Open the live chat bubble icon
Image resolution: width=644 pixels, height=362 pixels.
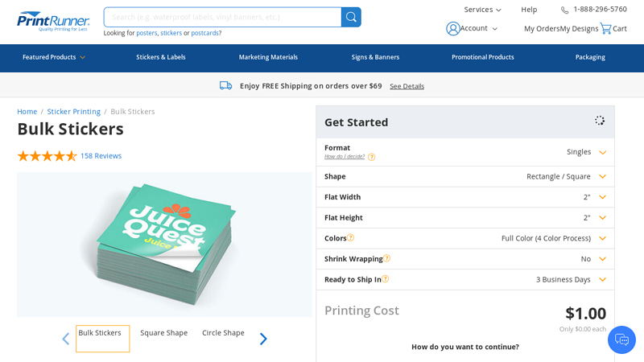(x=621, y=339)
